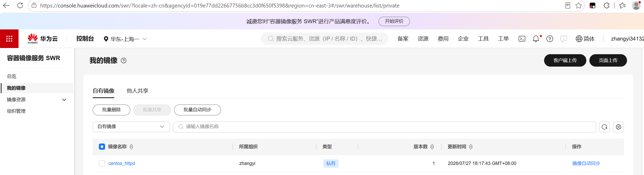644x175 pixels.
Task: Click the 开始评价 button in the banner
Action: 394,21
